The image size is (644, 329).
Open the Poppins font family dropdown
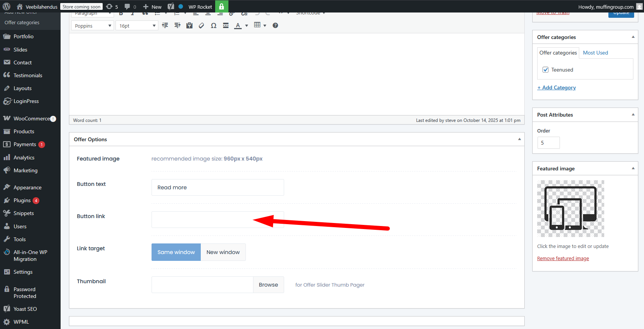tap(92, 26)
